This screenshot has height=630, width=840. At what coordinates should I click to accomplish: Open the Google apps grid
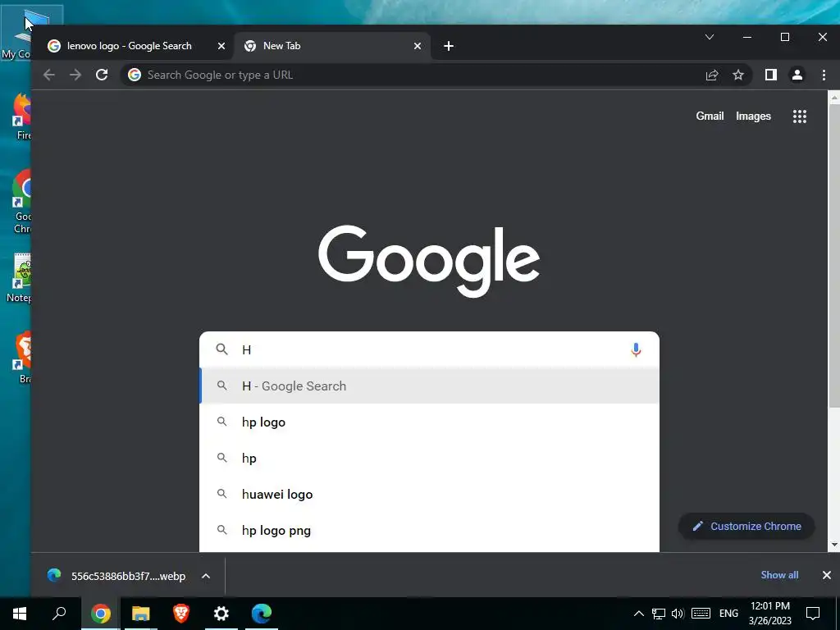point(799,116)
